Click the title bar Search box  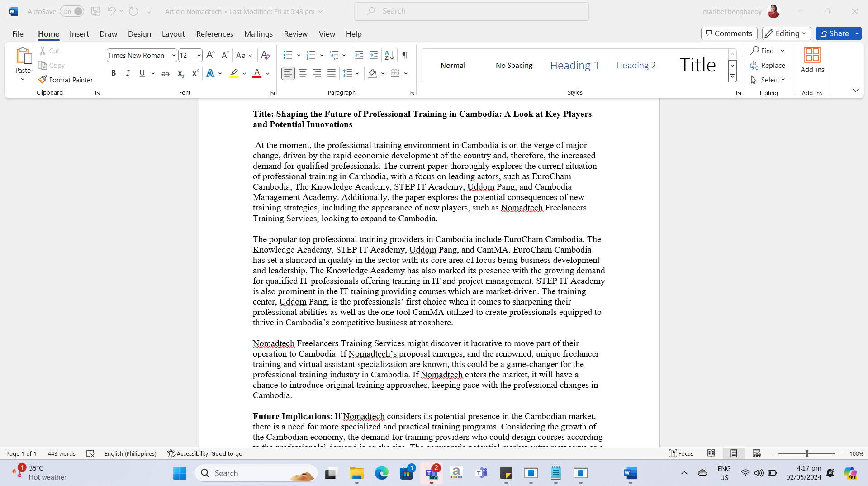(472, 11)
